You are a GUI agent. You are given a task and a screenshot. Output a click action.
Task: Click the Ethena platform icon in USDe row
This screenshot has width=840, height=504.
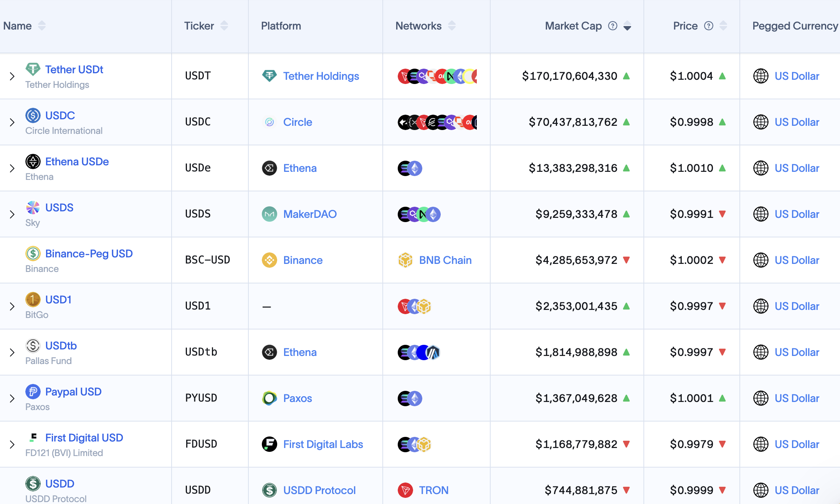click(270, 168)
